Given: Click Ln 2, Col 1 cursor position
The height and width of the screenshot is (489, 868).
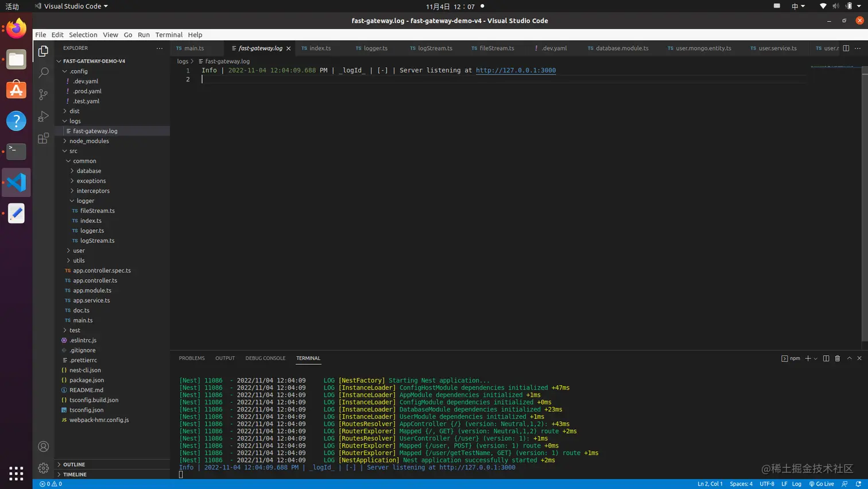Looking at the screenshot, I should (x=710, y=484).
